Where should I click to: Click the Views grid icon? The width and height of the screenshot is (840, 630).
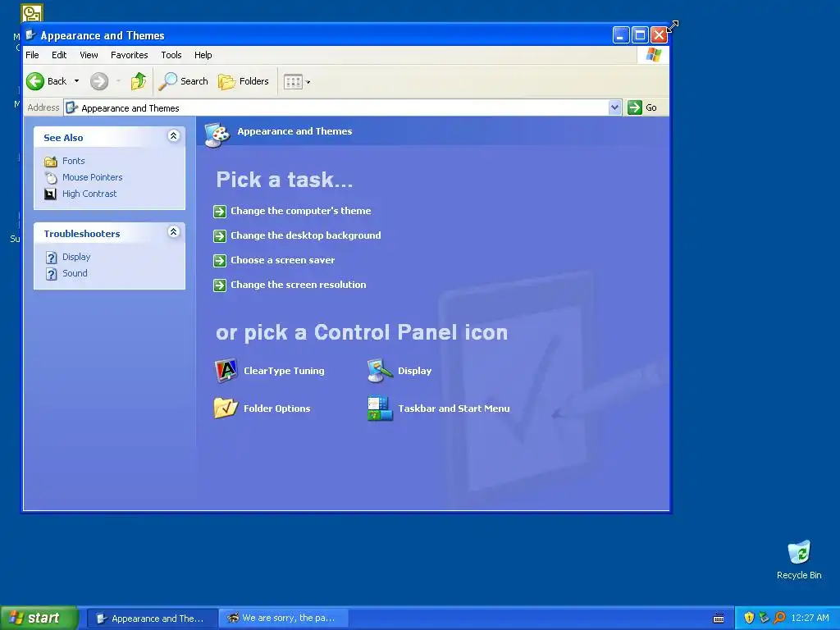(x=293, y=82)
